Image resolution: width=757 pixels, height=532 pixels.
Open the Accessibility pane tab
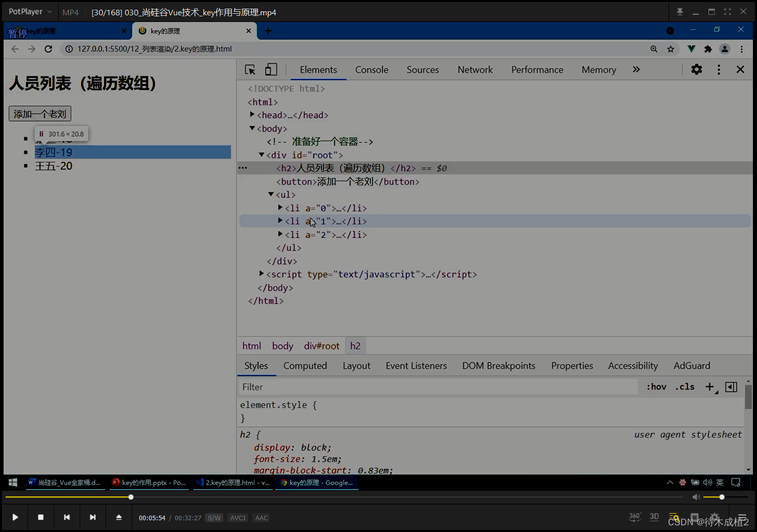click(x=633, y=366)
